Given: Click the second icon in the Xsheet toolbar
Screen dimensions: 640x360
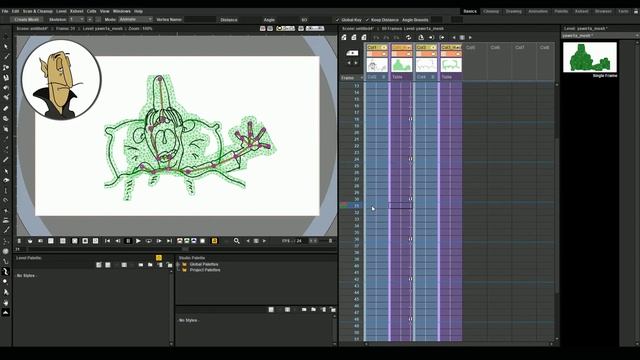Looking at the screenshot, I should (354, 37).
